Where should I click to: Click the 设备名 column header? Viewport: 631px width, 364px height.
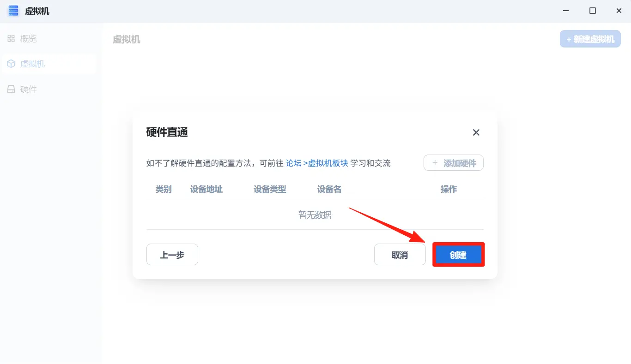pos(329,189)
